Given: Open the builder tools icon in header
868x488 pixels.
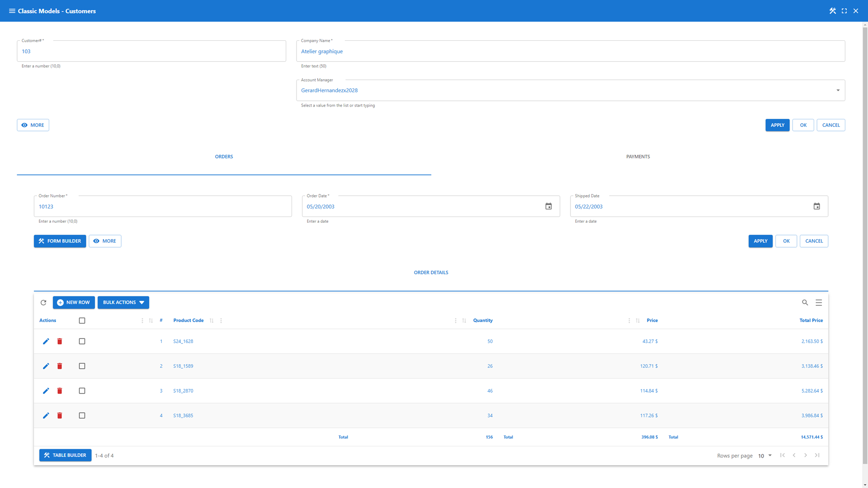Looking at the screenshot, I should click(x=832, y=11).
